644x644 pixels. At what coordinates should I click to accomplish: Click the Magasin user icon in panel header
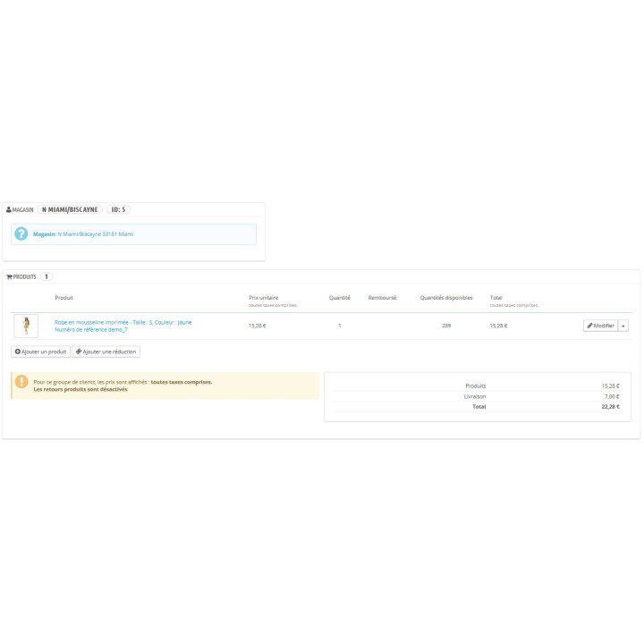9,210
